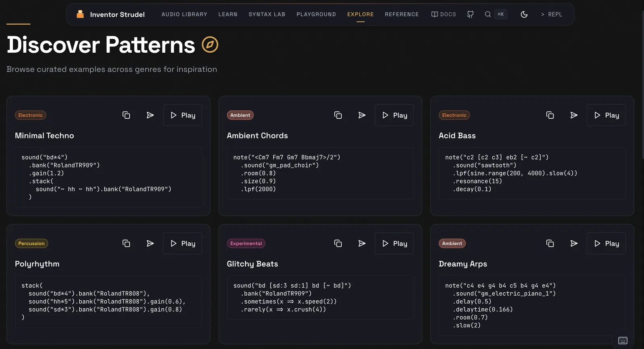Go to the Learn section
This screenshot has width=644, height=349.
click(228, 14)
